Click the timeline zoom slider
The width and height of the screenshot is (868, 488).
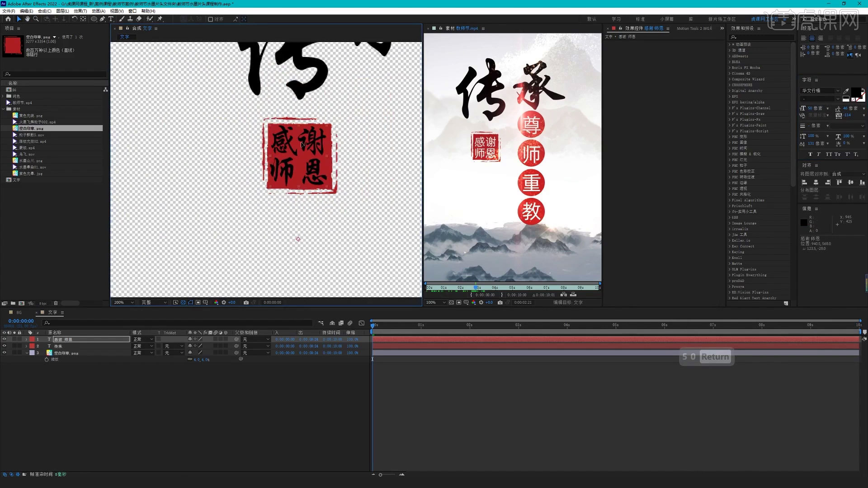pyautogui.click(x=387, y=474)
